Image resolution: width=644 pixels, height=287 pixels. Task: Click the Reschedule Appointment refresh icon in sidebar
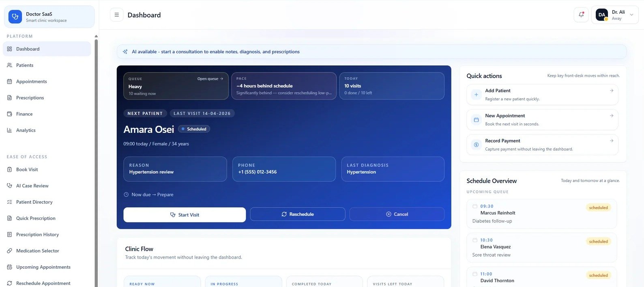tap(9, 283)
